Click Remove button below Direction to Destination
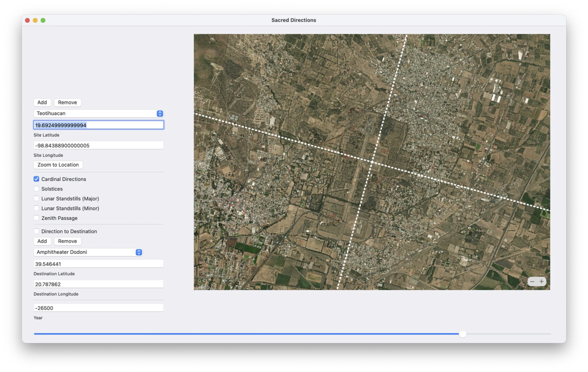The height and width of the screenshot is (372, 588). [x=68, y=241]
